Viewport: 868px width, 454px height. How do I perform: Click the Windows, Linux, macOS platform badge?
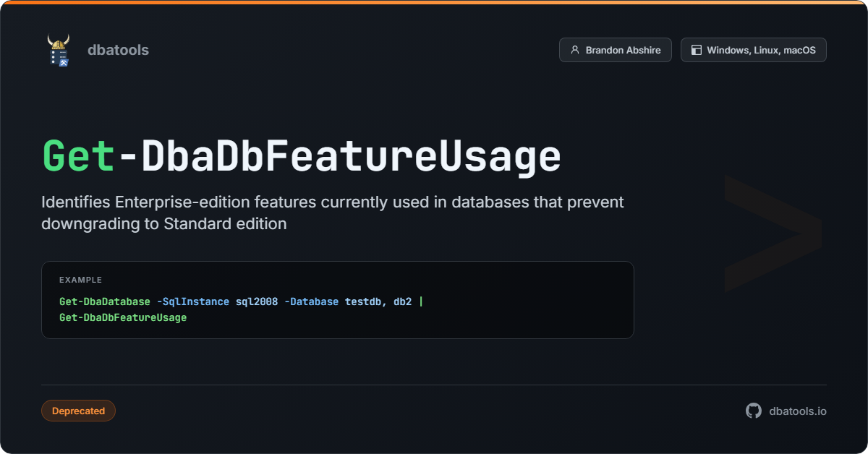click(753, 50)
